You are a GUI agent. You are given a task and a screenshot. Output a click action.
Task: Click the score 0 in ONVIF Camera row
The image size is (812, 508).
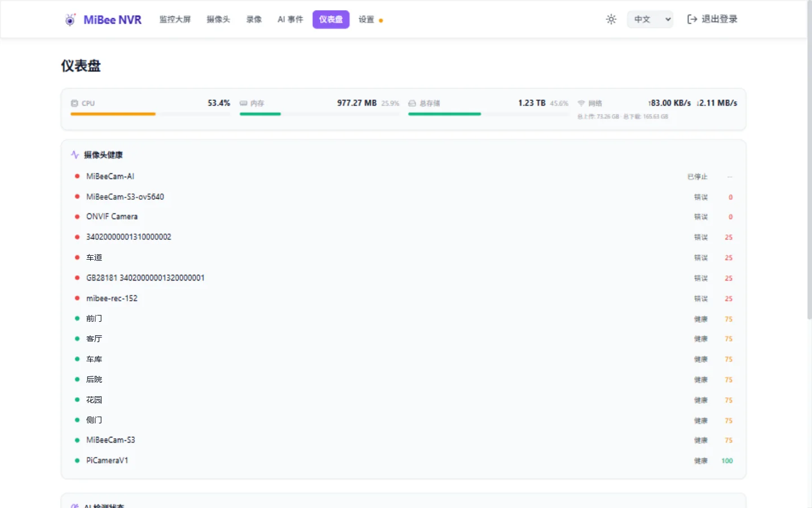point(730,217)
